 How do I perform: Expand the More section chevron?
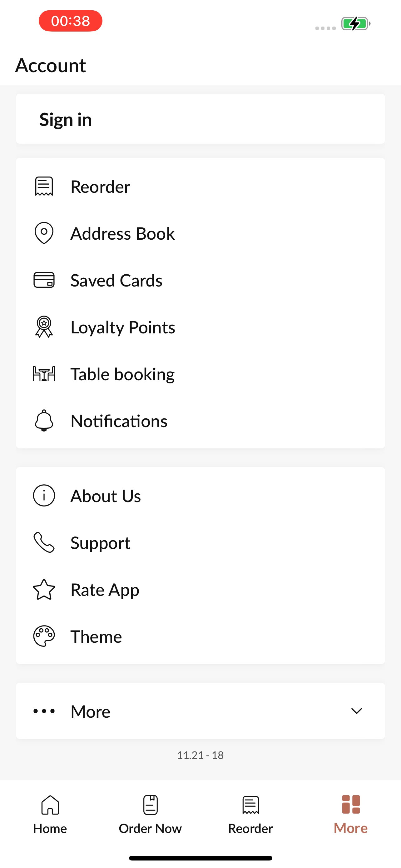357,711
